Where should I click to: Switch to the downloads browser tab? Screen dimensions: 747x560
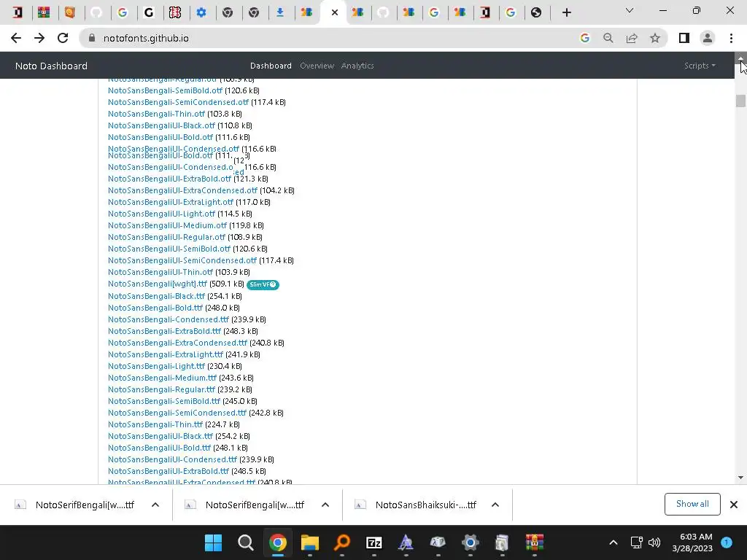pos(280,12)
